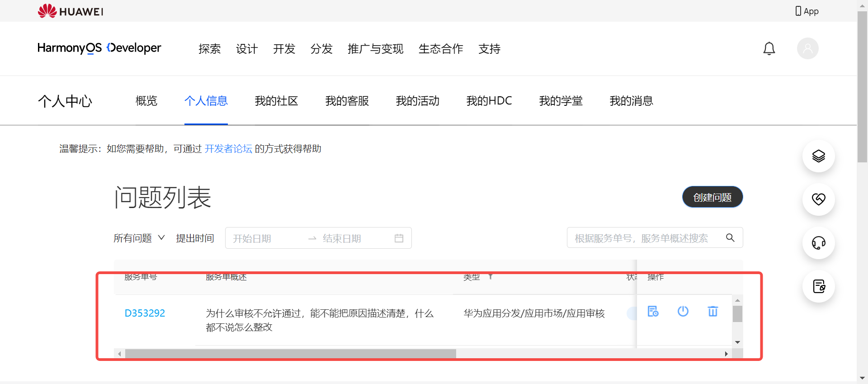Switch to the 概览 tab
This screenshot has width=868, height=384.
146,101
